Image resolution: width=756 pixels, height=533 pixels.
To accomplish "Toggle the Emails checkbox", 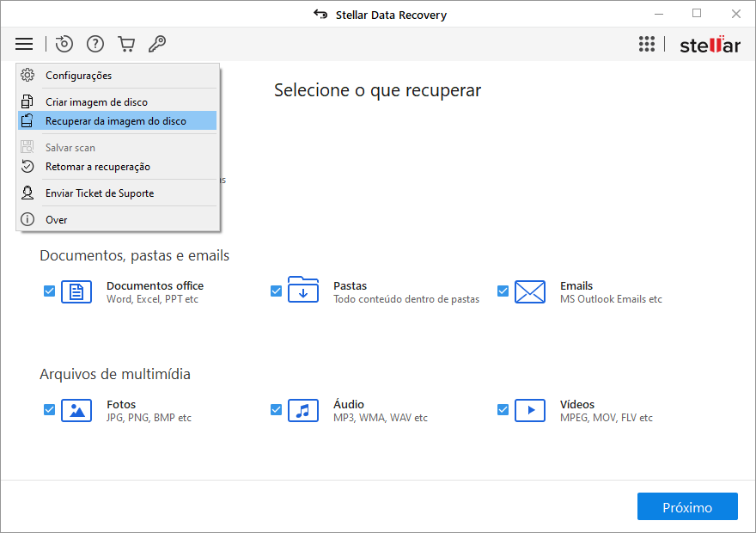I will (503, 291).
